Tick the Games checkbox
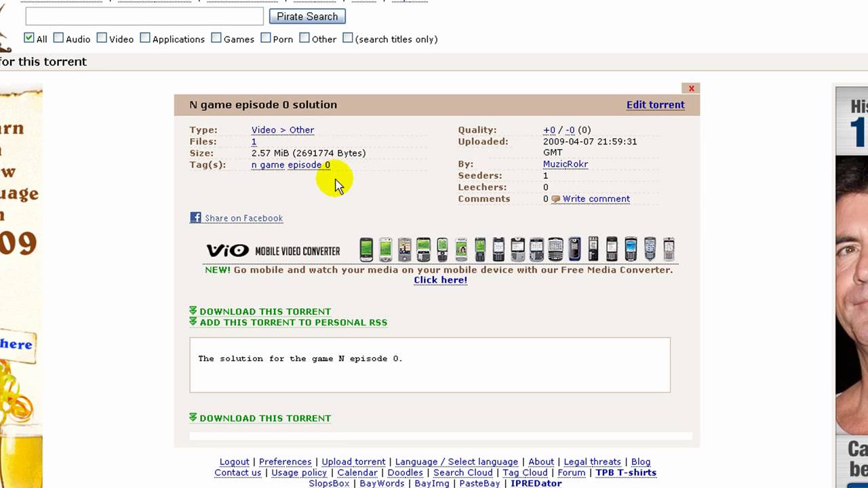 (x=216, y=38)
